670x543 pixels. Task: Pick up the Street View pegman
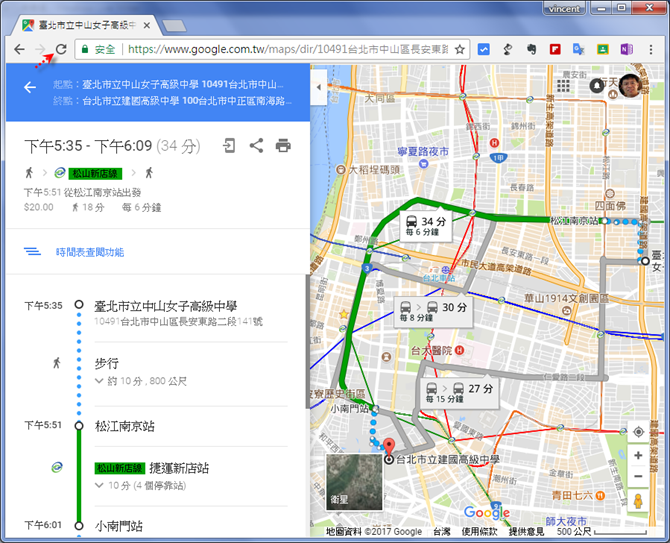[638, 501]
